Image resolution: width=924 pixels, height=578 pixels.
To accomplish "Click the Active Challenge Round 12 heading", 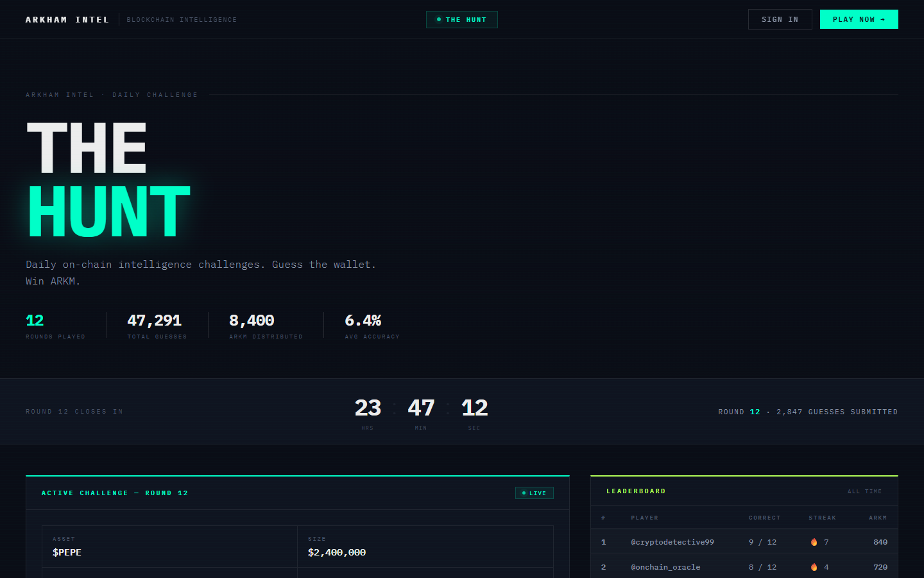I will point(115,493).
